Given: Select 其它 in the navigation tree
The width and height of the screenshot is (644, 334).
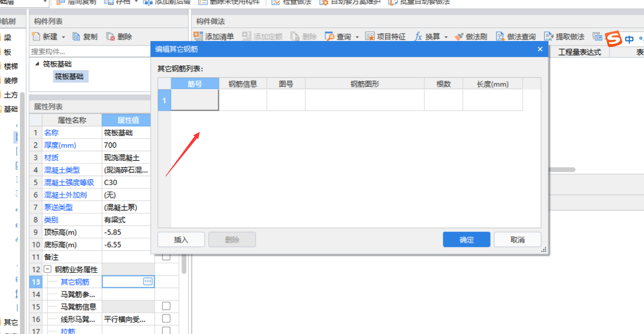Looking at the screenshot, I should [x=11, y=322].
